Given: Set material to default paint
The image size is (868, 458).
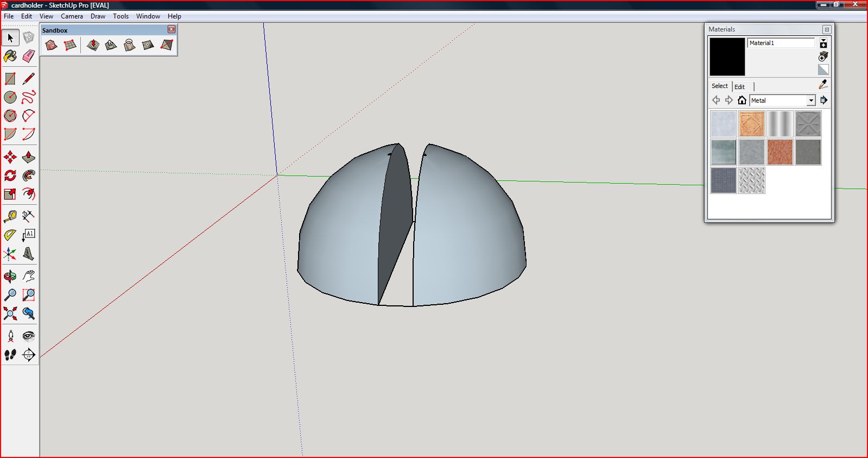Looking at the screenshot, I should click(x=823, y=70).
